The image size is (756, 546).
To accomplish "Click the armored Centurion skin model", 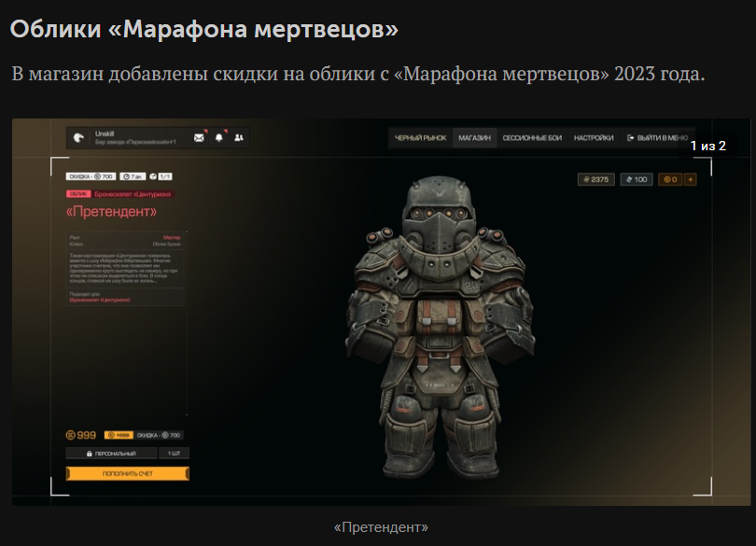I will 441,328.
